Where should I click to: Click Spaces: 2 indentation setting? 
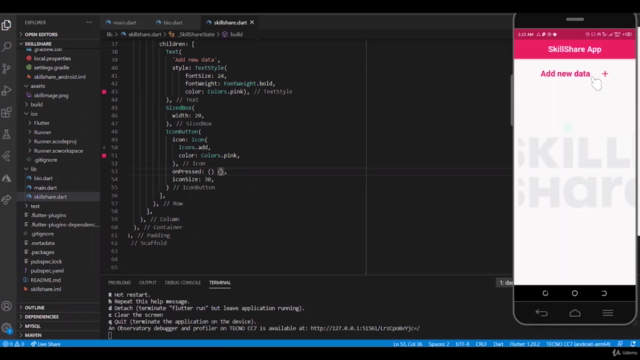pyautogui.click(x=439, y=344)
